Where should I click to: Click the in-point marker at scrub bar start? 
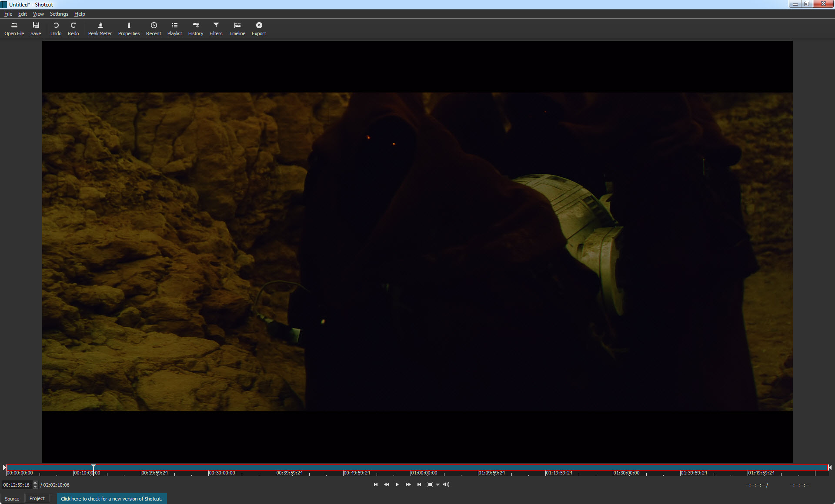pyautogui.click(x=5, y=468)
